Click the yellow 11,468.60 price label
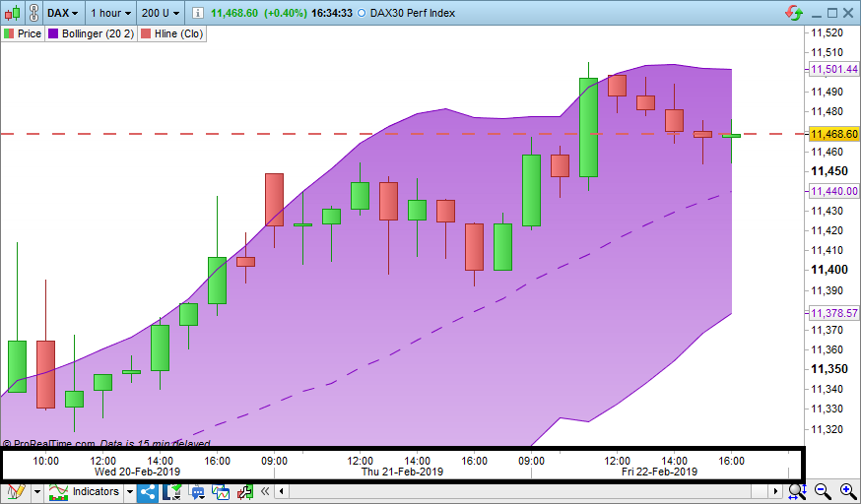The width and height of the screenshot is (861, 504). (x=834, y=134)
